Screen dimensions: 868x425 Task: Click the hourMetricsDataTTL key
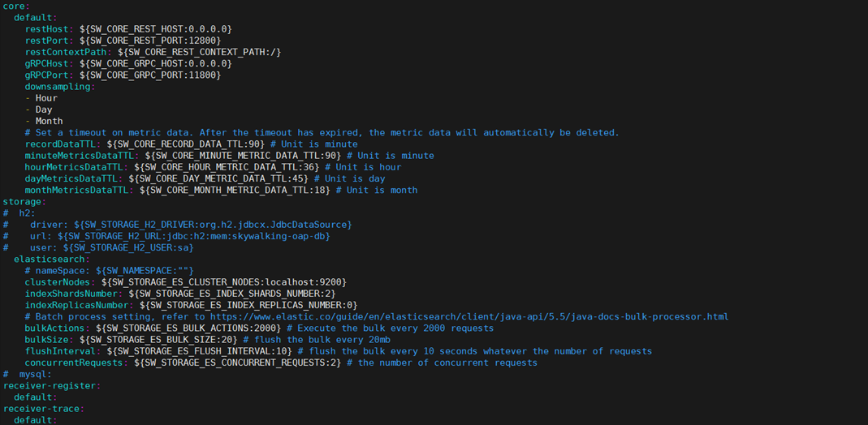point(76,167)
